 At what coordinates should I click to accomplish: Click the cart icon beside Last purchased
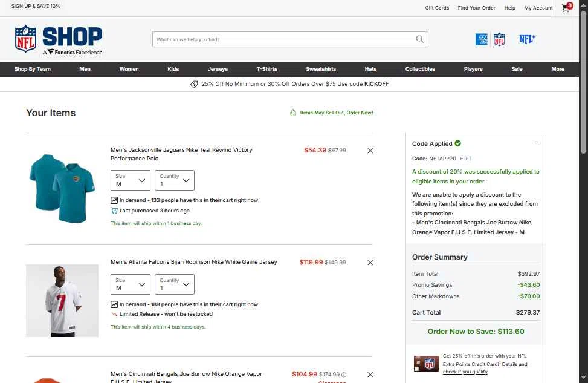[x=114, y=211]
